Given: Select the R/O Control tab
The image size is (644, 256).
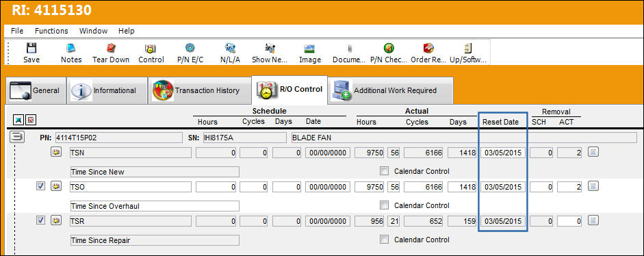Looking at the screenshot, I should click(289, 90).
